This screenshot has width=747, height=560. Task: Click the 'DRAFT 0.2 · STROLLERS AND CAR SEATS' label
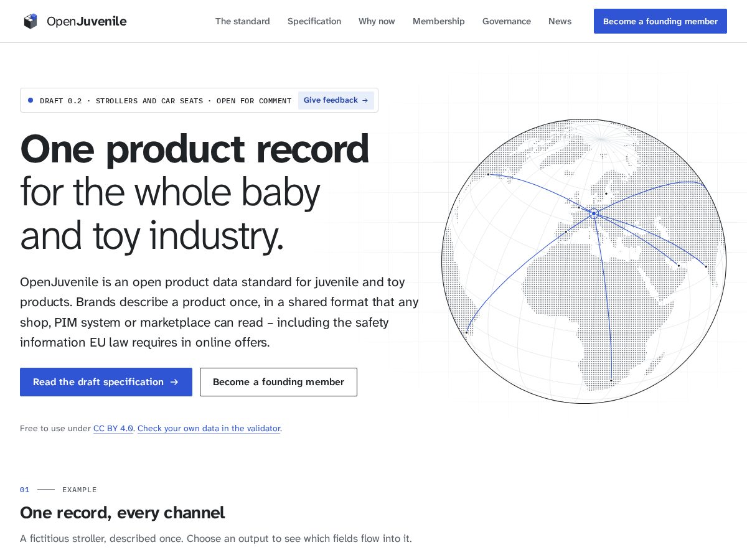point(121,101)
